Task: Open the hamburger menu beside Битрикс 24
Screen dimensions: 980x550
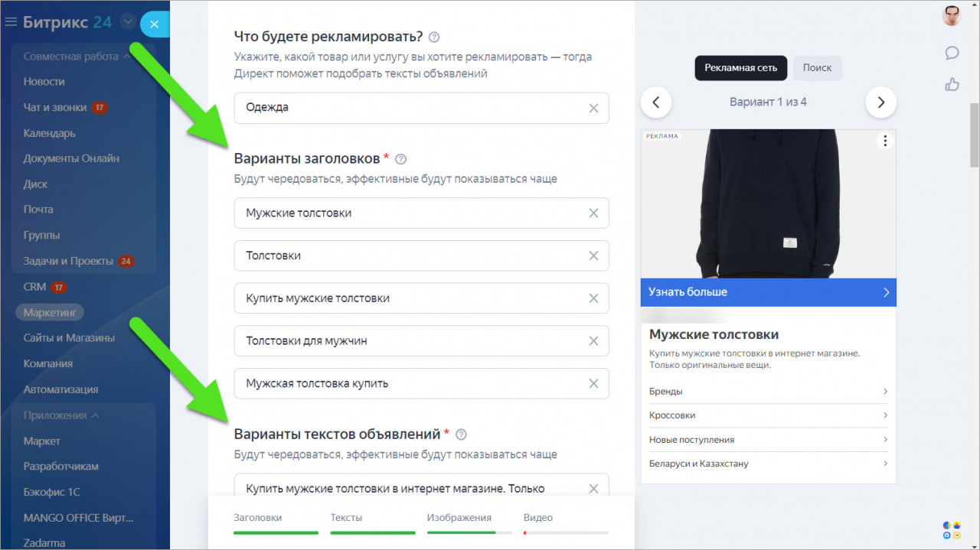Action: [11, 22]
